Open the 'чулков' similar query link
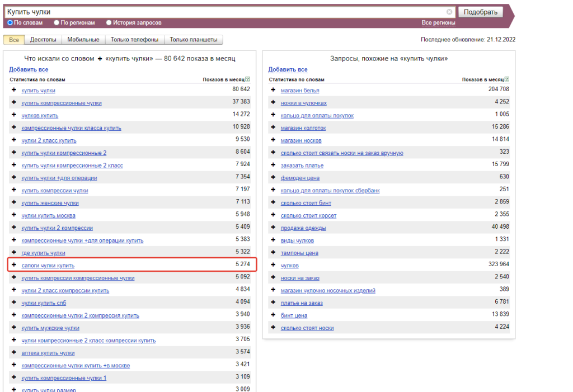The image size is (573, 392). pyautogui.click(x=289, y=266)
